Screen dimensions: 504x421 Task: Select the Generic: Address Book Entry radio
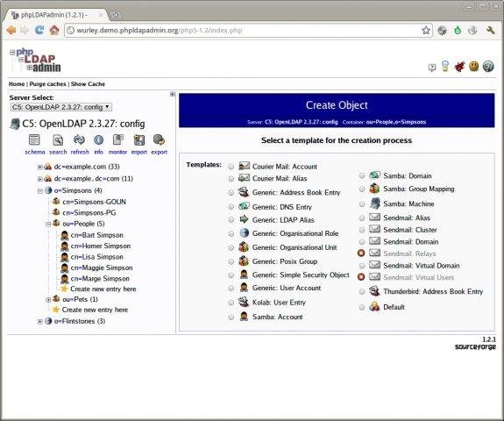[x=231, y=193]
